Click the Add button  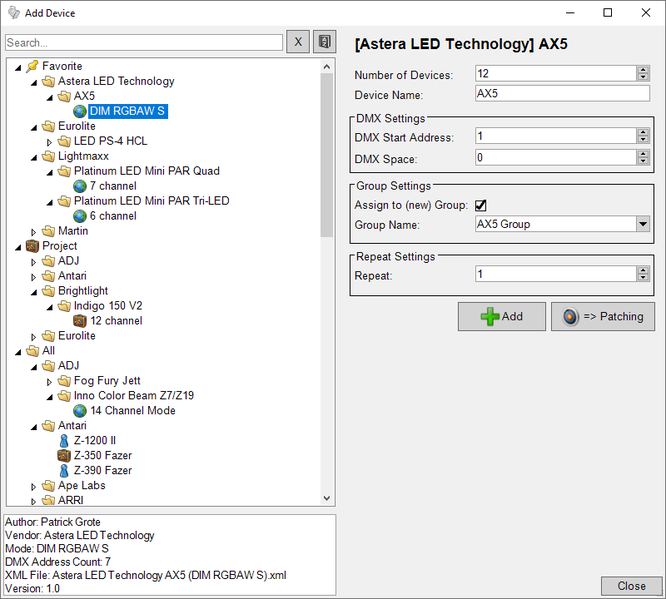tap(502, 316)
